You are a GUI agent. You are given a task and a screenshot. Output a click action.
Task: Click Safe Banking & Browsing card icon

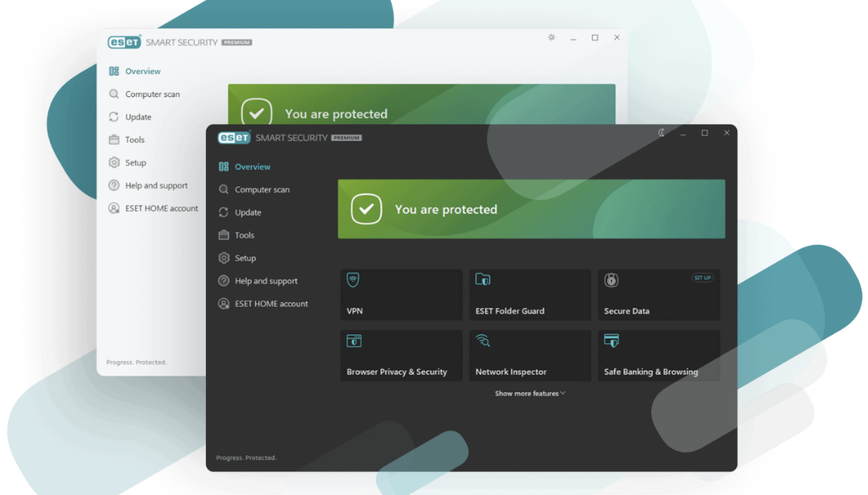click(612, 341)
